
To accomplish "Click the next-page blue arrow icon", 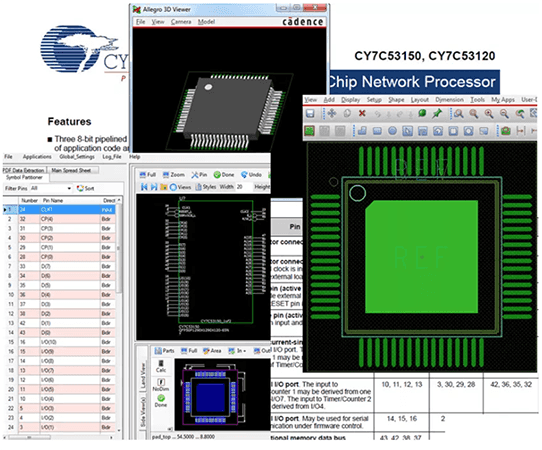I will coord(154,187).
